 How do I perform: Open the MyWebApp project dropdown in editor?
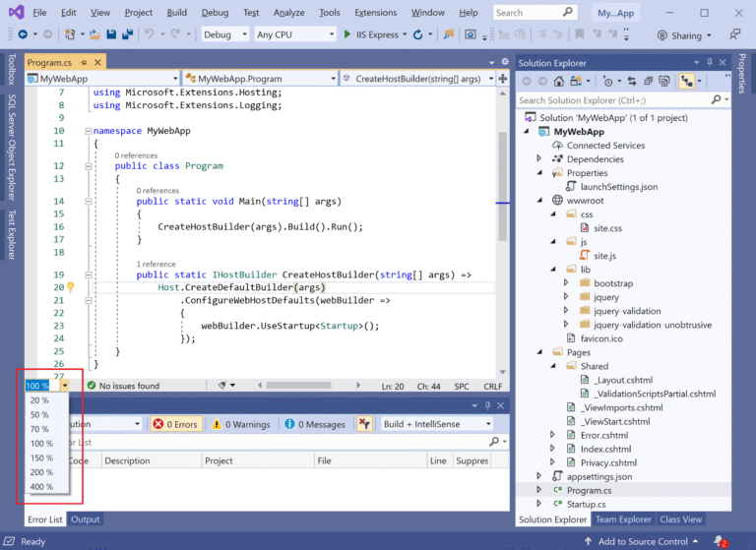tap(102, 78)
